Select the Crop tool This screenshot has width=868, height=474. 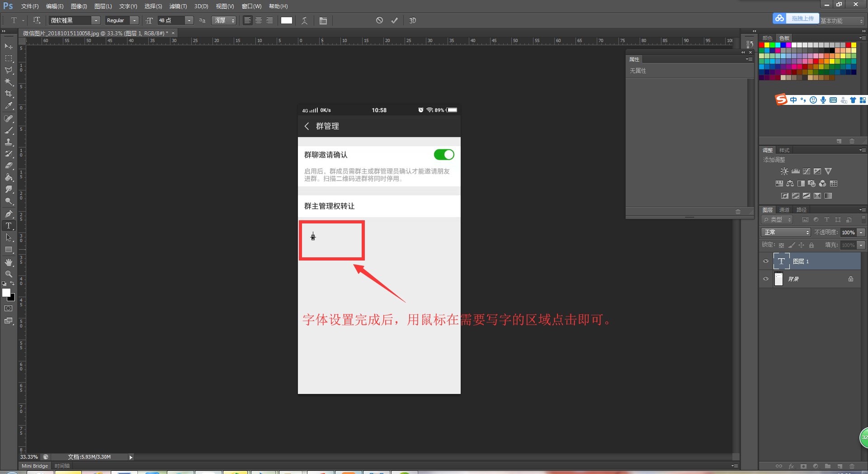(x=9, y=94)
